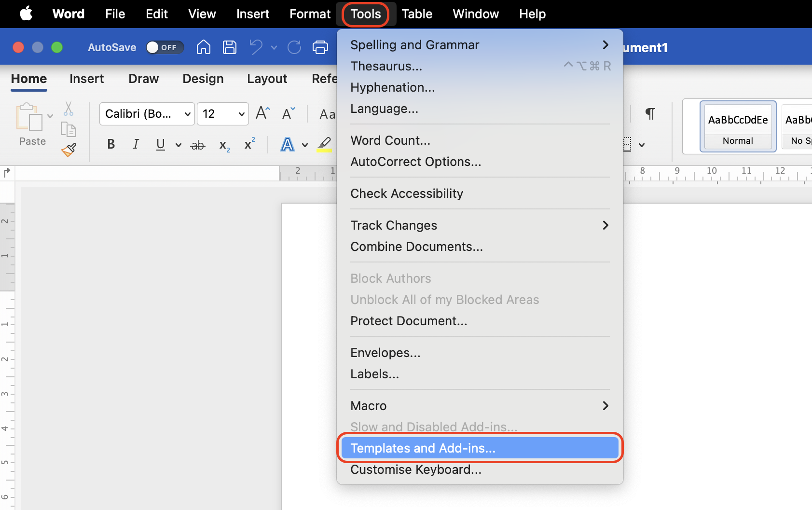
Task: Open the Table menu
Action: (x=417, y=14)
